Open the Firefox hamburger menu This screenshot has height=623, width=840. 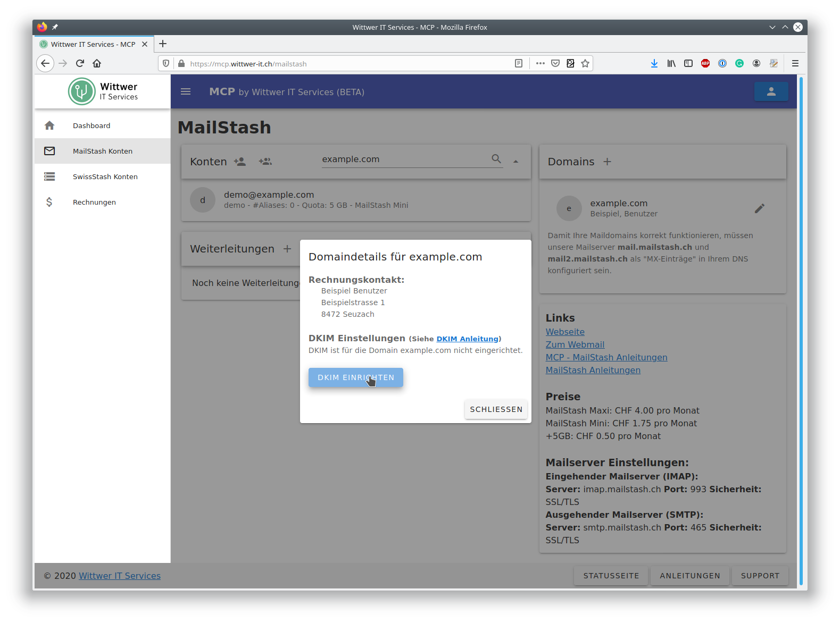[795, 63]
